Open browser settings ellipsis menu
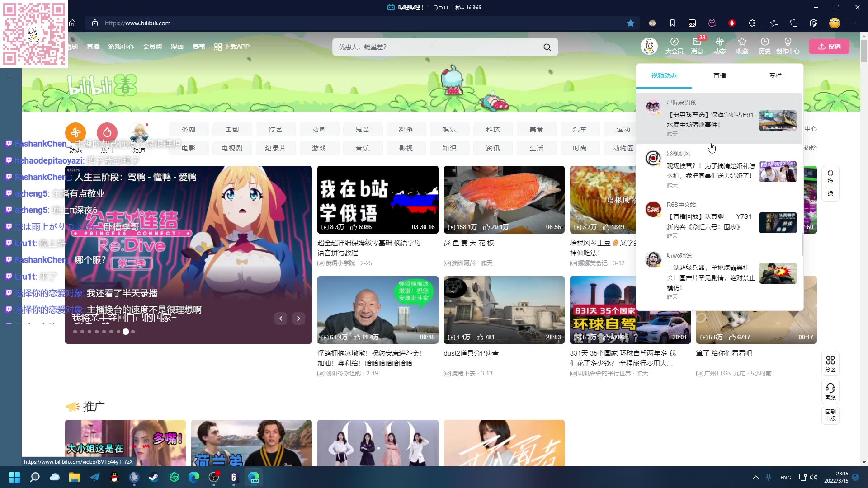868x488 pixels. pos(855,23)
